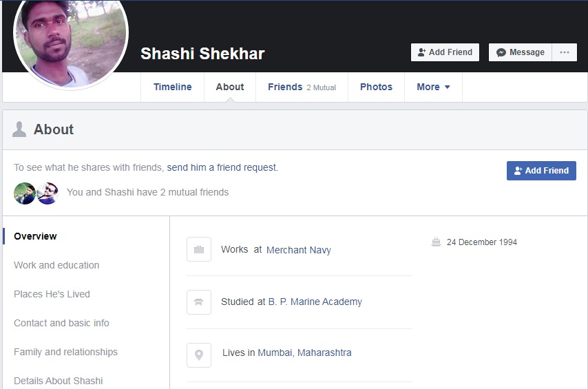Click the location pin icon
The height and width of the screenshot is (389, 588).
(x=199, y=355)
